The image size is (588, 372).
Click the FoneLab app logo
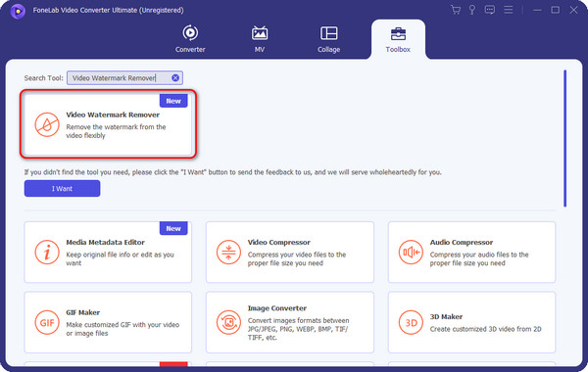pyautogui.click(x=18, y=11)
